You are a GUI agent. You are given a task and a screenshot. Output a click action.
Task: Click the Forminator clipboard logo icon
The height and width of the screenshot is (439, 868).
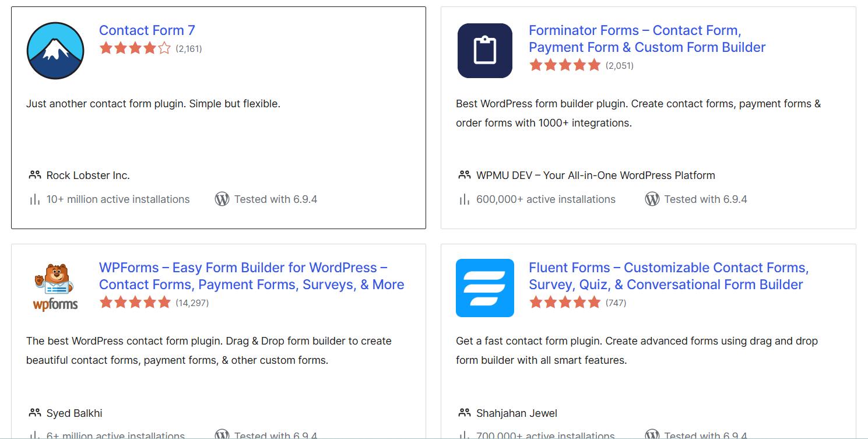tap(484, 51)
